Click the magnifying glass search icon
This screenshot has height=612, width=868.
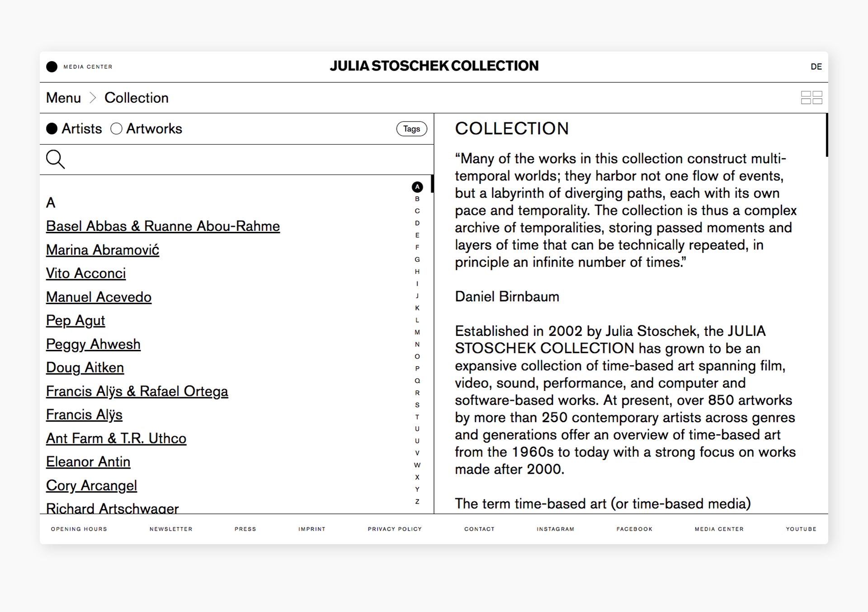click(55, 159)
